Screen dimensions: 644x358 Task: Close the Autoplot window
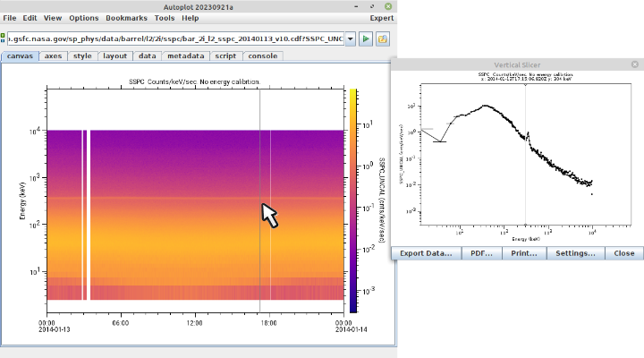tap(388, 6)
